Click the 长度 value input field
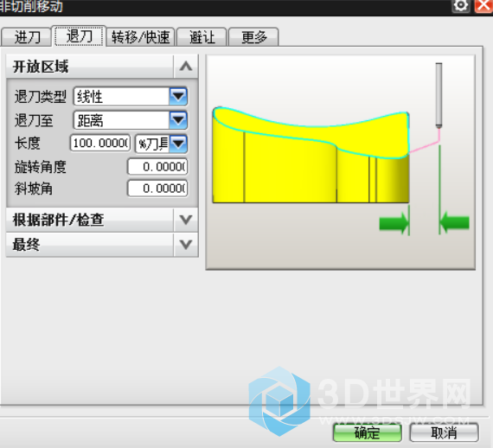 click(100, 144)
